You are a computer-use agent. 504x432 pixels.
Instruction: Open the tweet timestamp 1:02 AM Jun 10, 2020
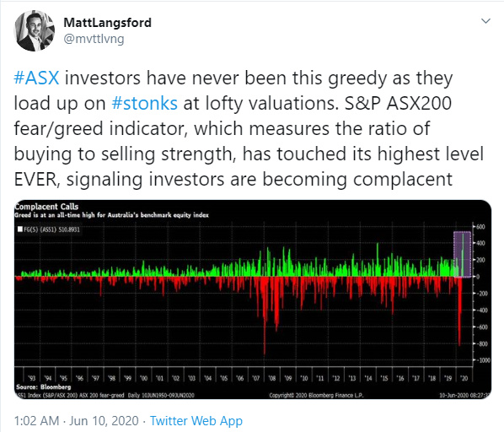[77, 421]
